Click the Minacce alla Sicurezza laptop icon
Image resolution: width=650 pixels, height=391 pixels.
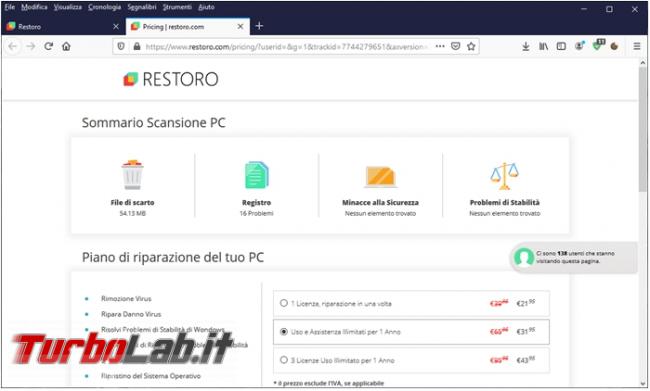click(x=380, y=177)
